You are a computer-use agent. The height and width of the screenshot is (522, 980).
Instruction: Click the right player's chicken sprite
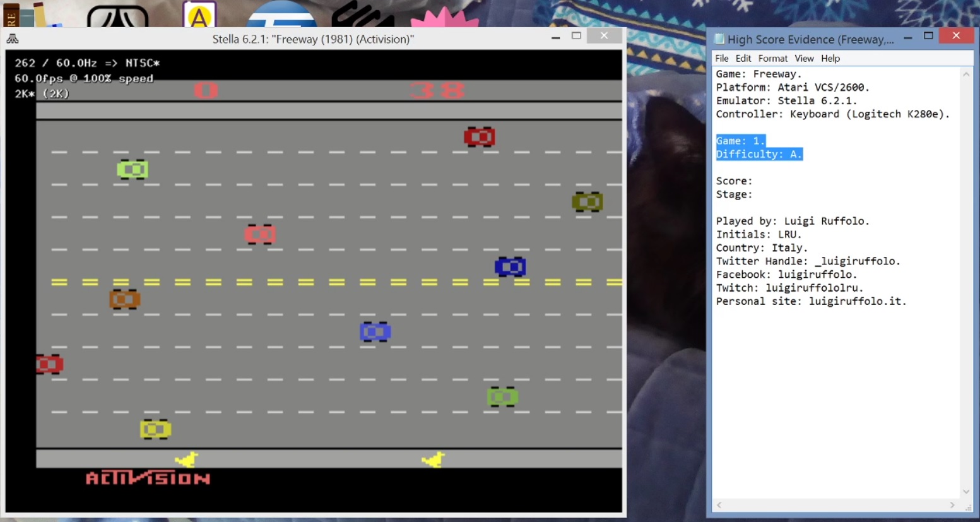(x=434, y=460)
